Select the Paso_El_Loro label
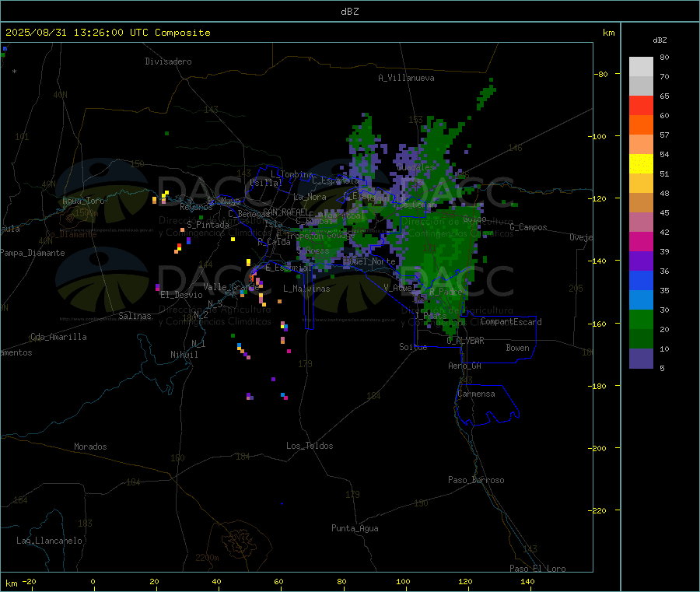 [x=537, y=569]
